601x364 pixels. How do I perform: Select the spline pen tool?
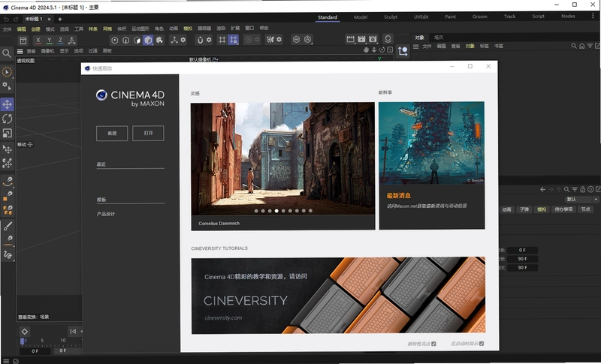tap(8, 181)
